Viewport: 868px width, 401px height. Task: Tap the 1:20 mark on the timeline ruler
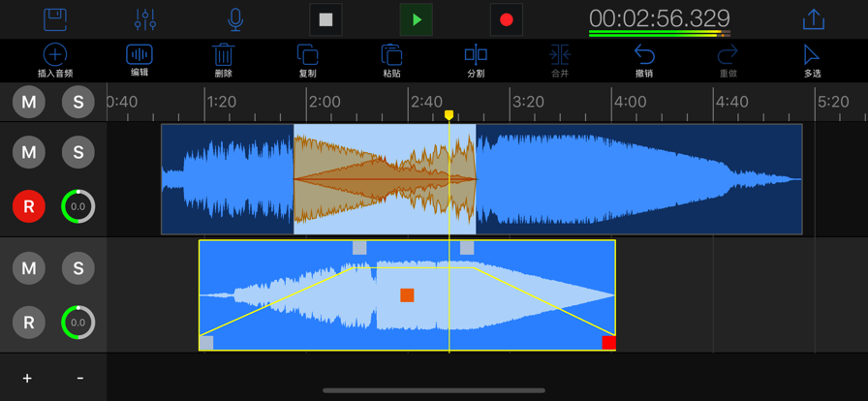222,102
